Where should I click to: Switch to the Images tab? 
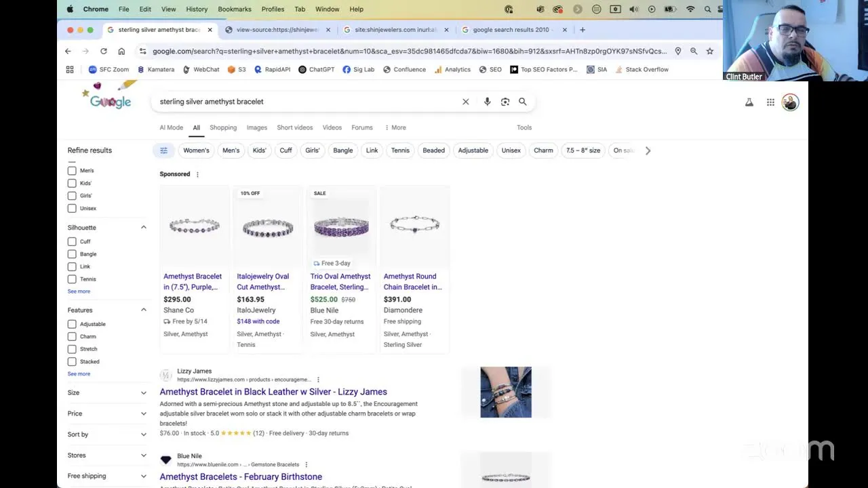[257, 127]
